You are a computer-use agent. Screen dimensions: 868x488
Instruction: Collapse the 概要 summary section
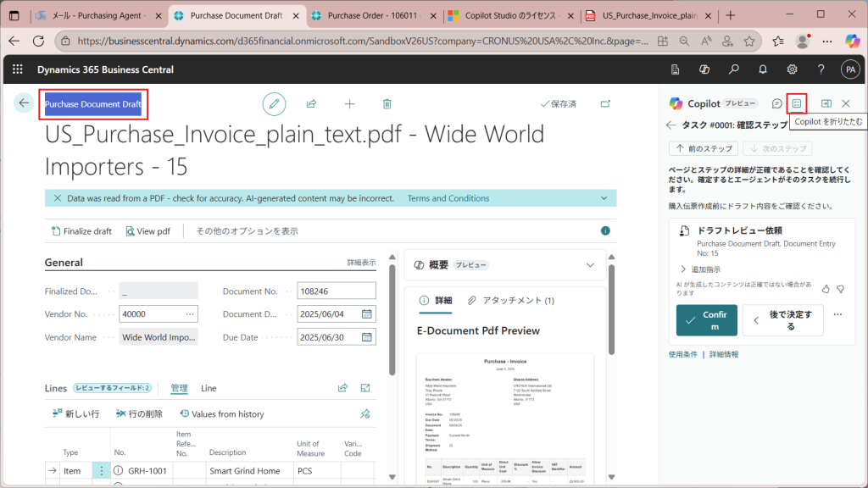click(590, 265)
